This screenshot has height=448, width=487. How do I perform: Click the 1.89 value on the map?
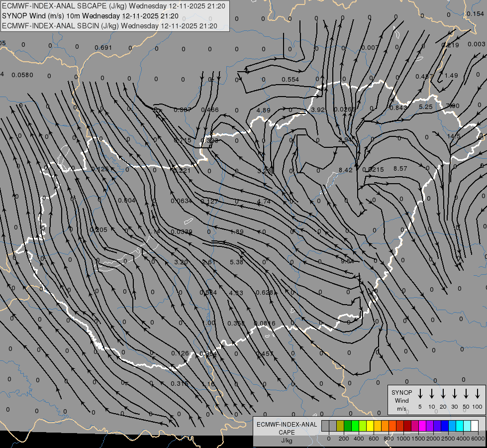237,231
